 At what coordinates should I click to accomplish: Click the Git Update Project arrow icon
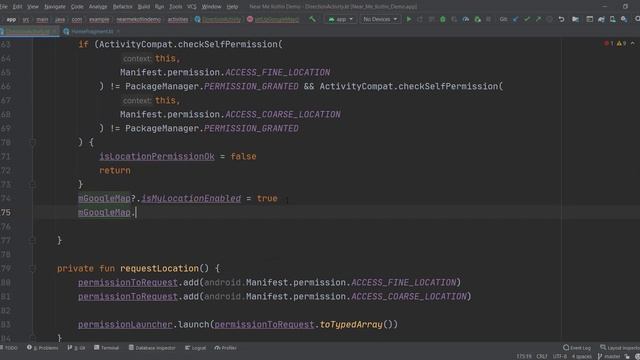pyautogui.click(x=516, y=19)
